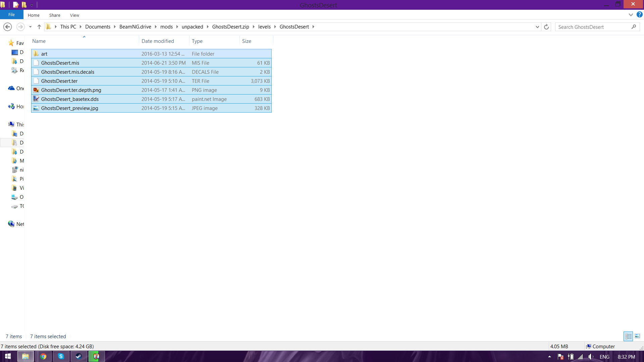The image size is (644, 362).
Task: Open the Action Center flag icon
Action: pyautogui.click(x=560, y=357)
